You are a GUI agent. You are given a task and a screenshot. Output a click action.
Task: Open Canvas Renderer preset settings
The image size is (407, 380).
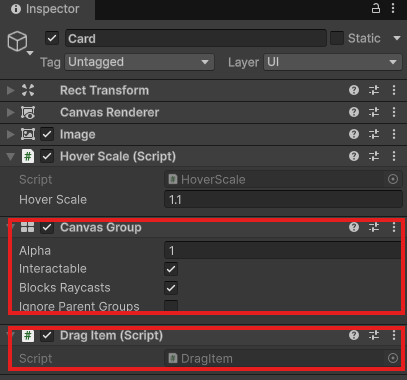374,112
